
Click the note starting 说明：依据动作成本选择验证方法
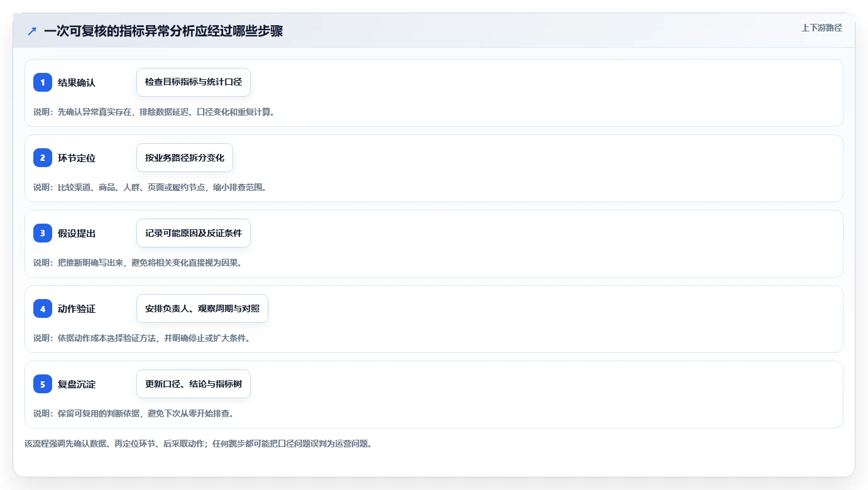[x=141, y=338]
